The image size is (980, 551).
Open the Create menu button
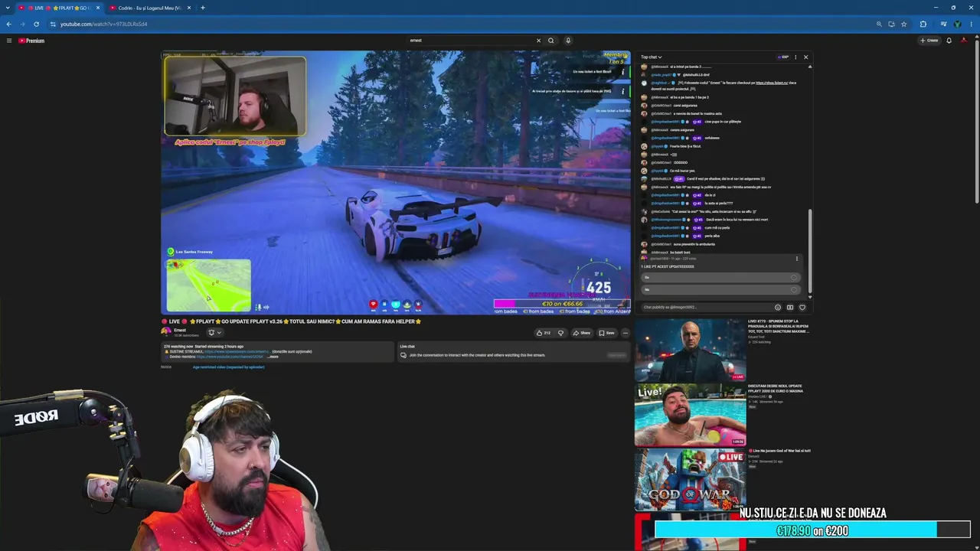[x=929, y=41]
